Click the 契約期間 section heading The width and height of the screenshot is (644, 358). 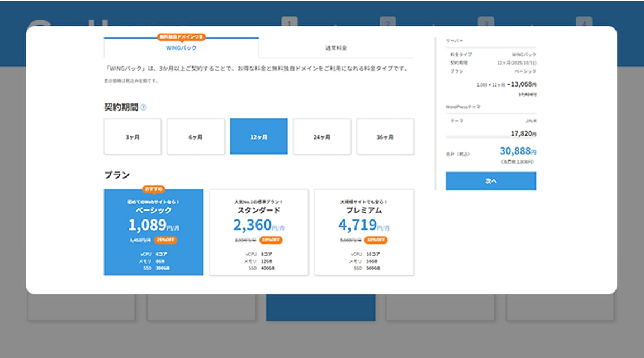click(121, 107)
